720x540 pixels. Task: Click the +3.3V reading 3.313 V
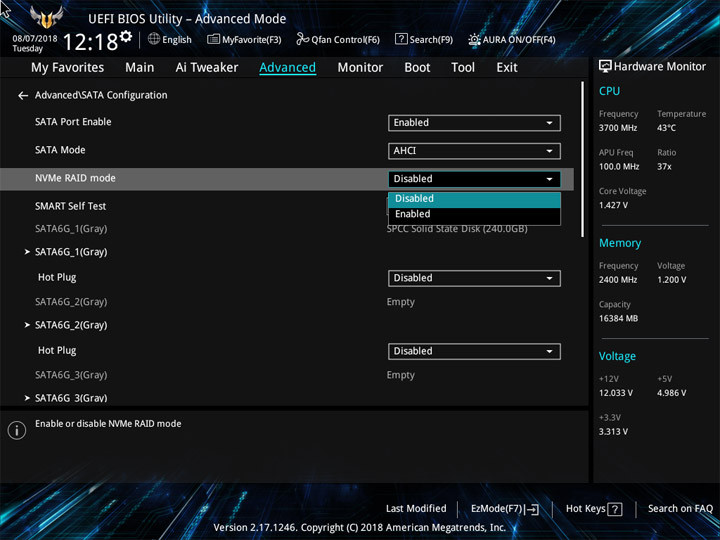point(613,432)
